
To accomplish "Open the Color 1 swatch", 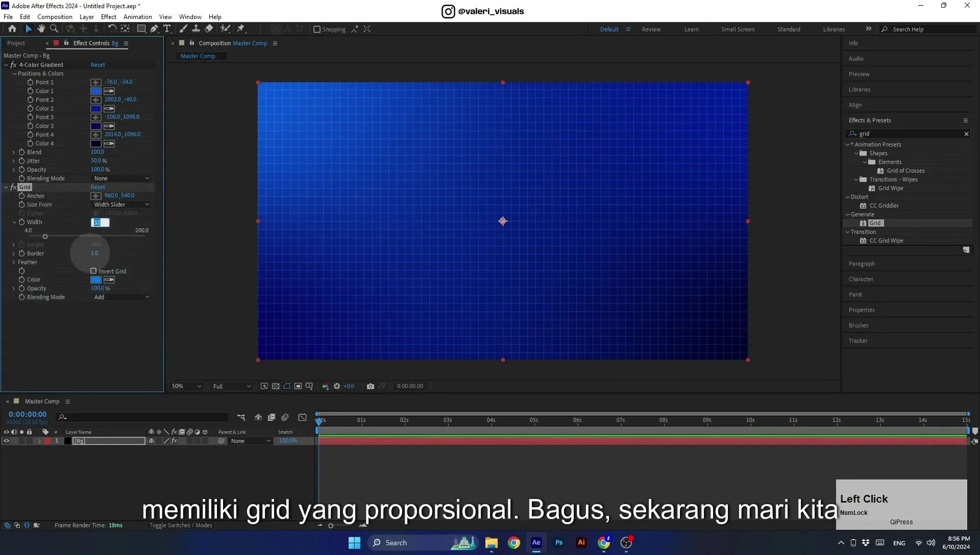I will coord(96,91).
